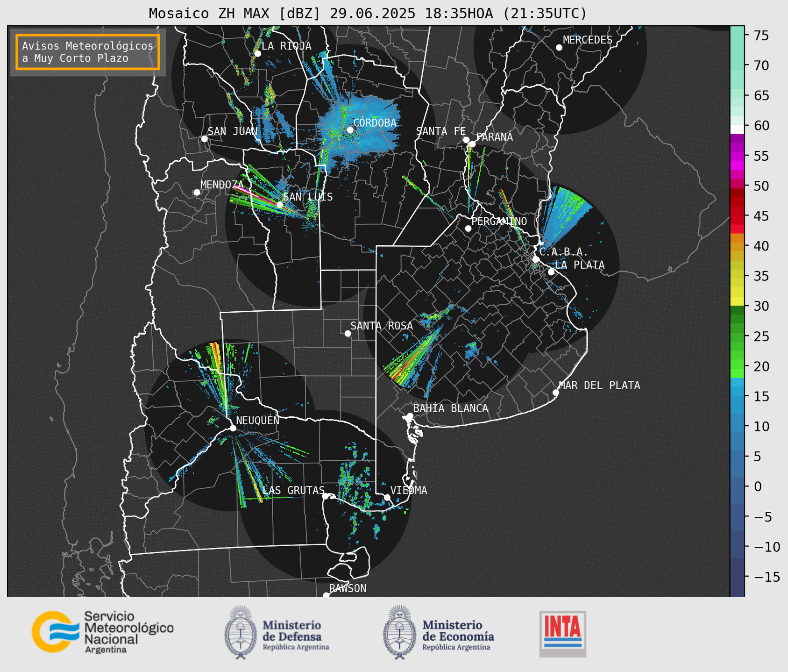Image resolution: width=788 pixels, height=672 pixels.
Task: Click the SANTA FE city marker dot
Action: [466, 140]
